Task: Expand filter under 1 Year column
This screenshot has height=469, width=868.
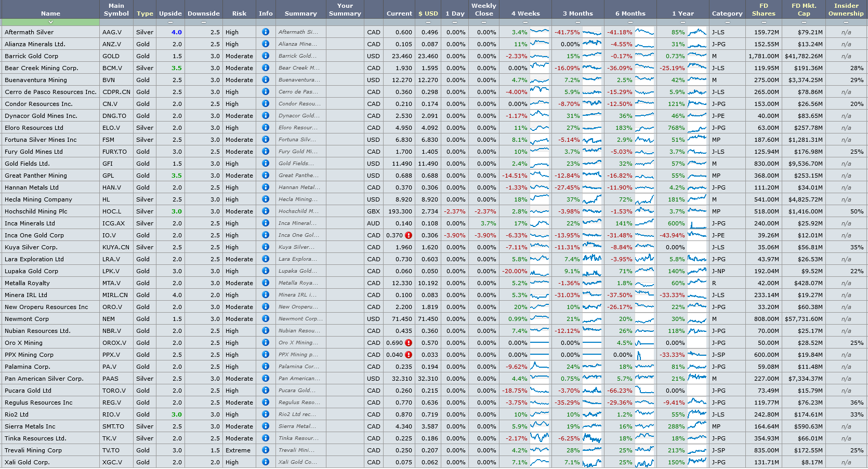Action: point(683,22)
